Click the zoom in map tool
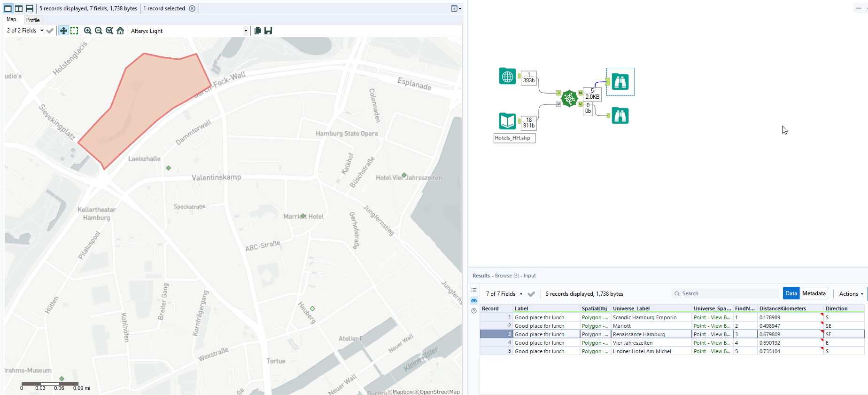Image resolution: width=868 pixels, height=395 pixels. point(87,31)
